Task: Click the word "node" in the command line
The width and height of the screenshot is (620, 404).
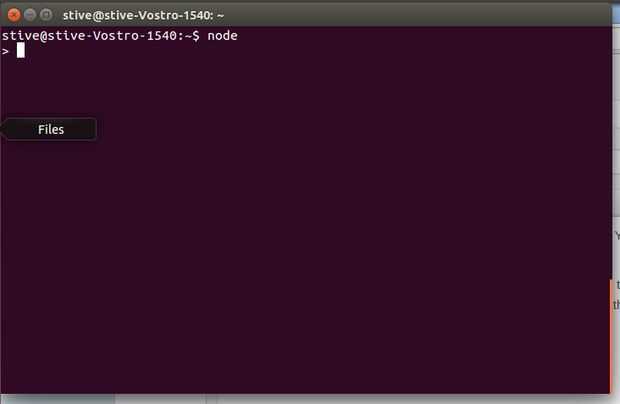Action: [x=223, y=36]
